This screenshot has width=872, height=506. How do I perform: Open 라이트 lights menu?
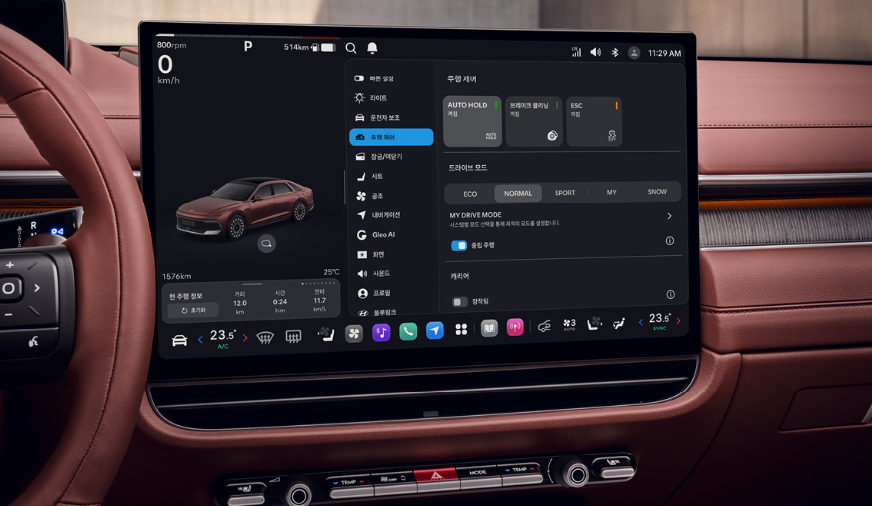(x=392, y=98)
